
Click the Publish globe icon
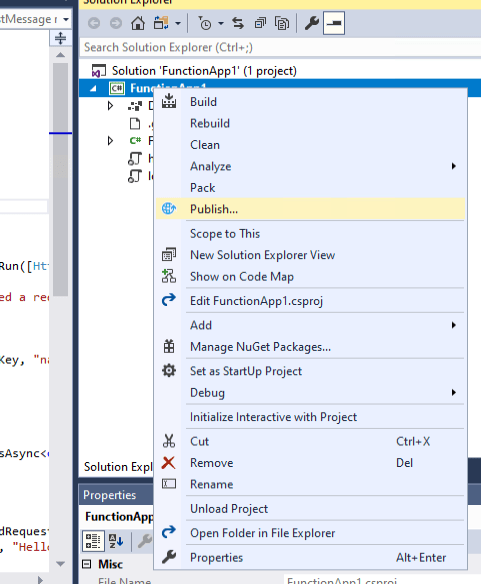(x=169, y=209)
